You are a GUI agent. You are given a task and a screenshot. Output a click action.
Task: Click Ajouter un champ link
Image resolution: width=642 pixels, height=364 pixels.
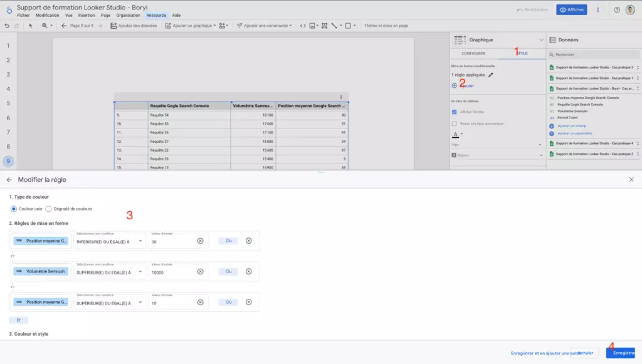tap(572, 126)
